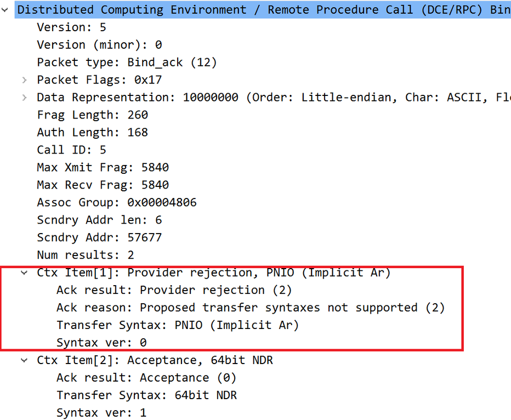511x420 pixels.
Task: Select the Scndry Addr: 57677 field
Action: coord(99,238)
